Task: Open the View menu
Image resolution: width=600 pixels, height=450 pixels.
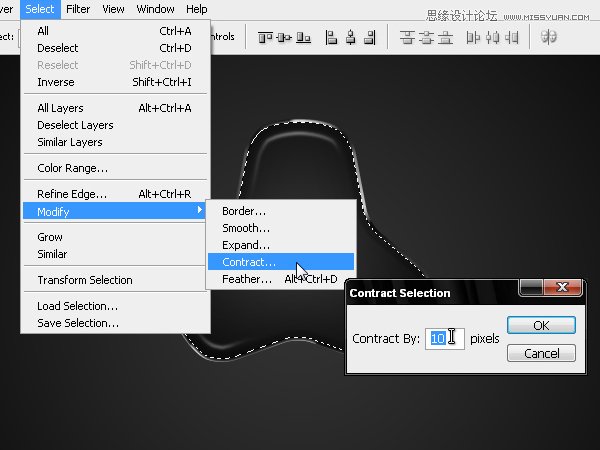Action: click(113, 9)
